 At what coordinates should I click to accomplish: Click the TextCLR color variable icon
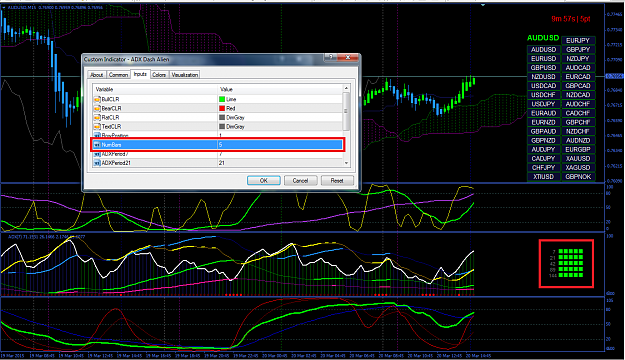pyautogui.click(x=97, y=127)
